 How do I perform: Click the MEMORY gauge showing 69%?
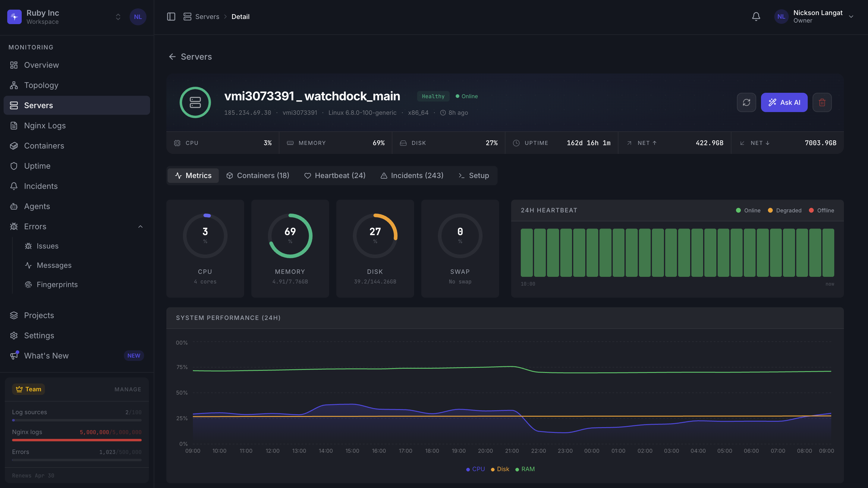pyautogui.click(x=290, y=236)
